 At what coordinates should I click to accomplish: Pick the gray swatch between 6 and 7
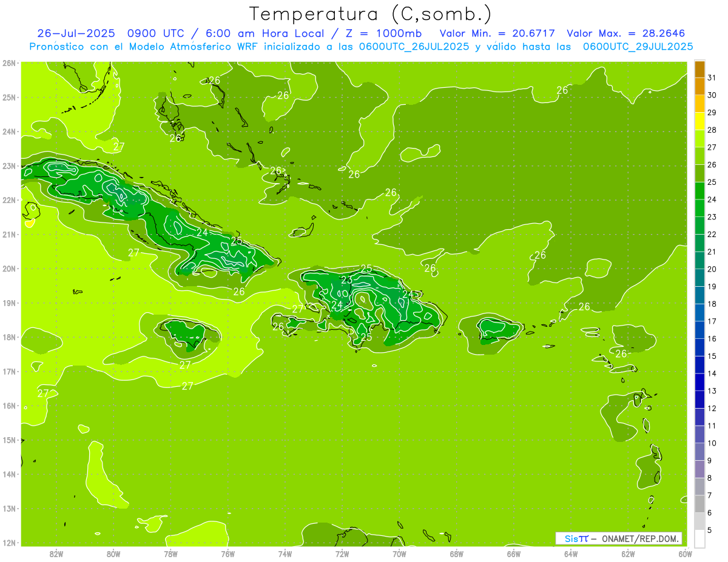coord(699,504)
